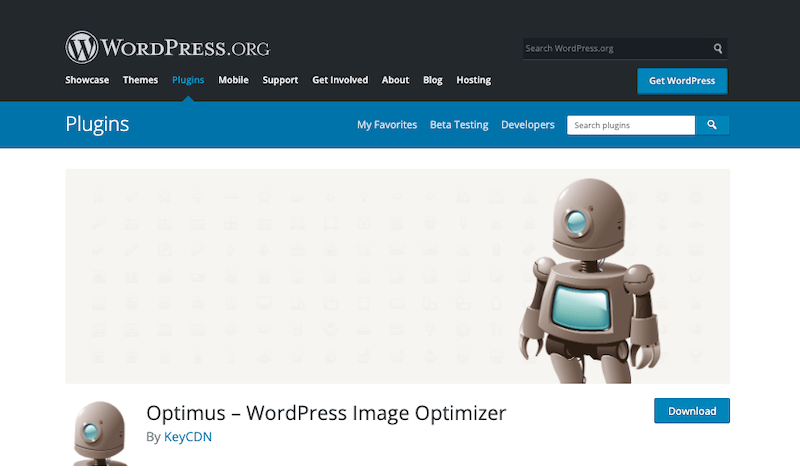Click the blue plugin search button
The width and height of the screenshot is (800, 474).
712,125
